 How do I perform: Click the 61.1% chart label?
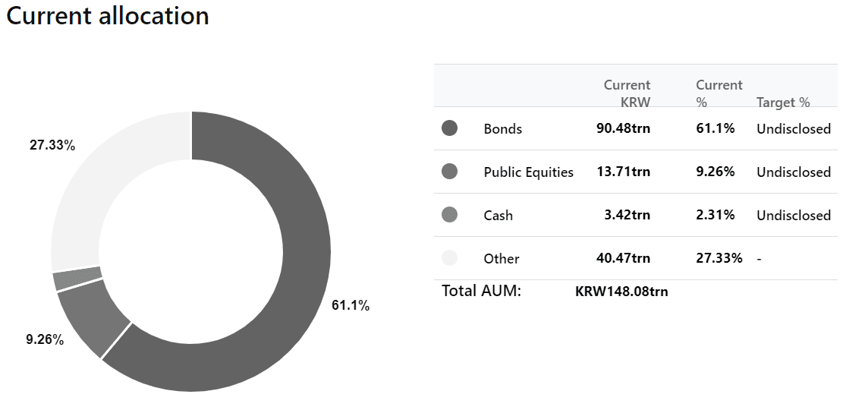point(351,305)
